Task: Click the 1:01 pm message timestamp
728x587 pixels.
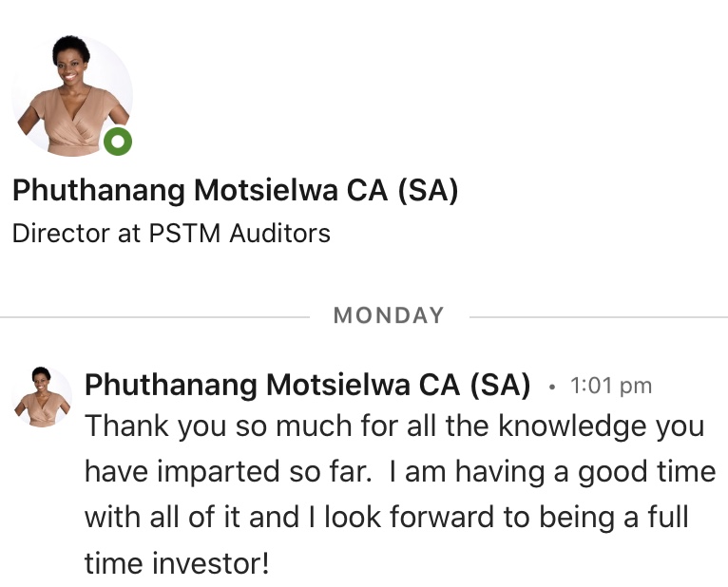Action: coord(610,386)
